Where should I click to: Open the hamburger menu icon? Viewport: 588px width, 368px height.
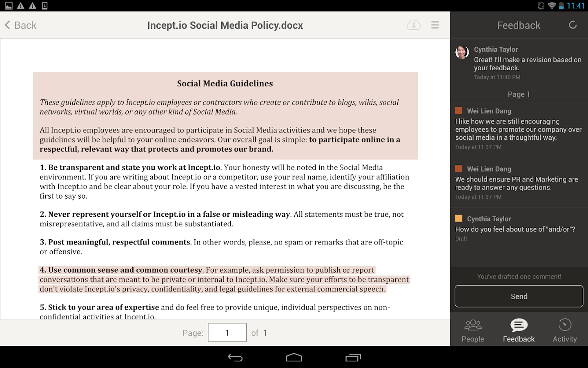pos(435,25)
